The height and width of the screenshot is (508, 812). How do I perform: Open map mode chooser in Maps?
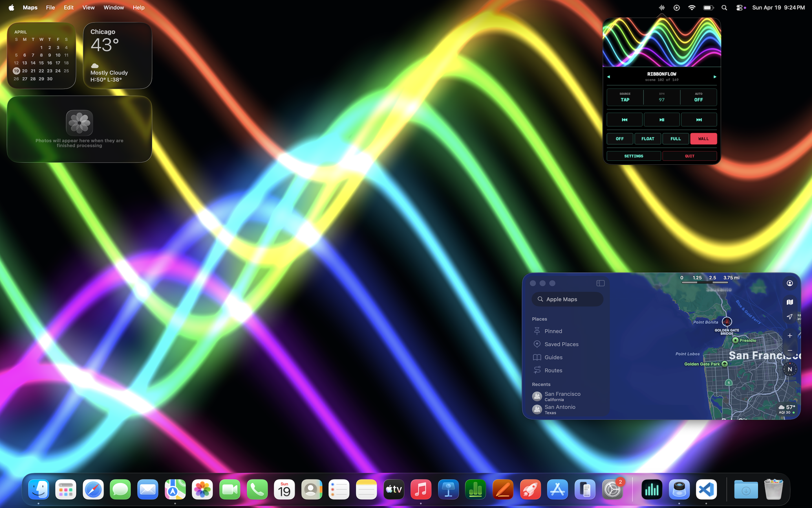790,302
